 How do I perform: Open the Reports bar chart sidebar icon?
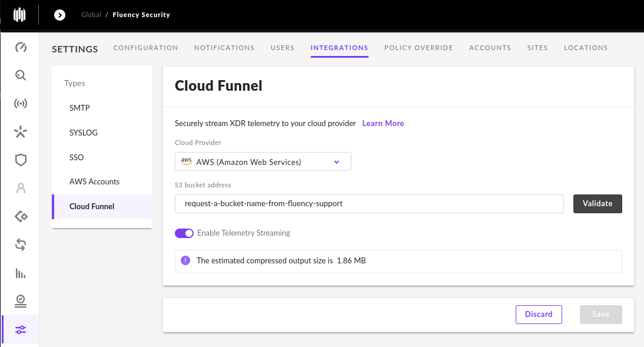tap(21, 273)
